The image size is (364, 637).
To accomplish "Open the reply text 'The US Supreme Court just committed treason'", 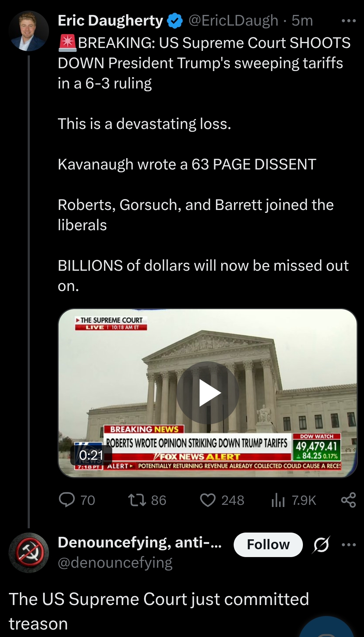I will coord(159,611).
